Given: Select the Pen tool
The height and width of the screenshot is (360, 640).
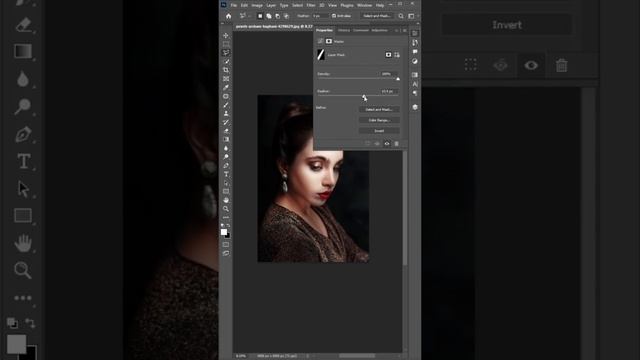Looking at the screenshot, I should pos(226,165).
